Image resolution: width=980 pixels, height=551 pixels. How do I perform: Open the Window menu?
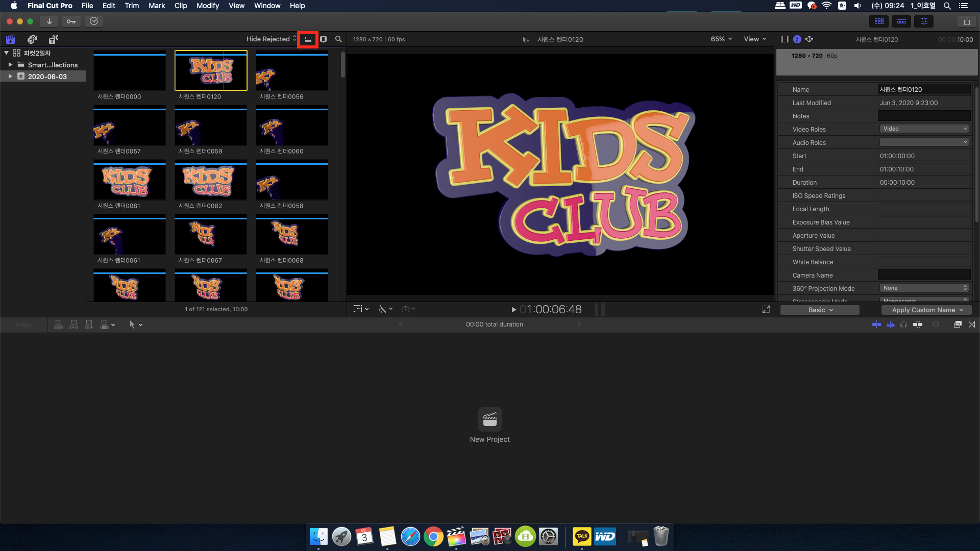point(267,6)
